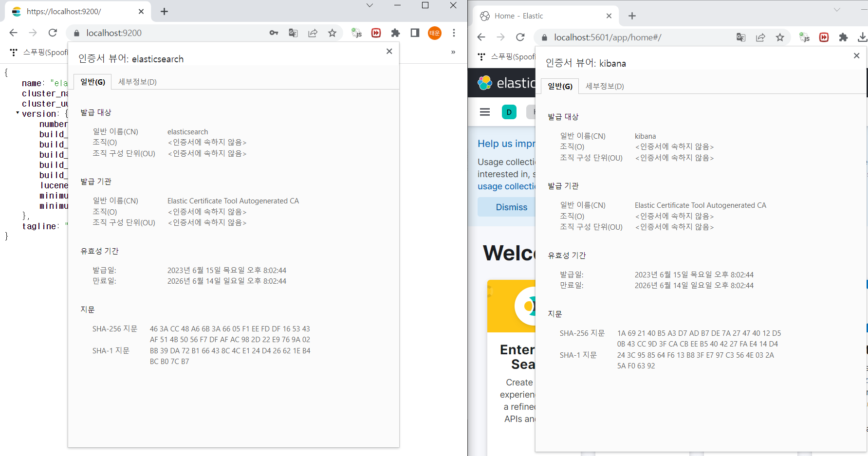Viewport: 868px width, 456px height.
Task: Click the Enterprise Search card thumbnail
Action: pos(511,306)
